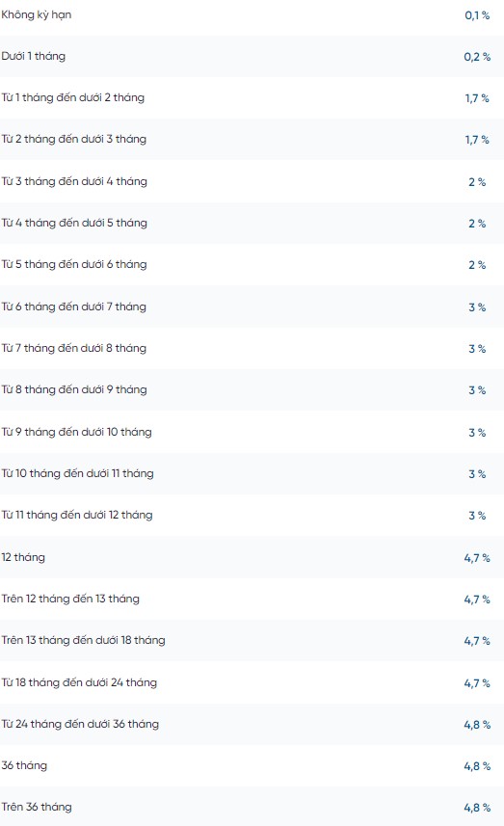Select the 'Dưới 1 tháng' row

(x=252, y=56)
